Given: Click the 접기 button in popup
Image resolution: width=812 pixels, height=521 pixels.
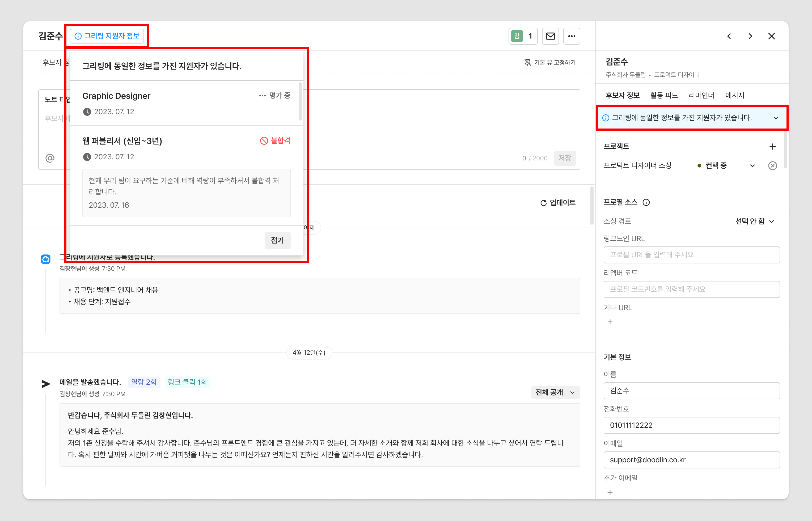Looking at the screenshot, I should pos(277,240).
